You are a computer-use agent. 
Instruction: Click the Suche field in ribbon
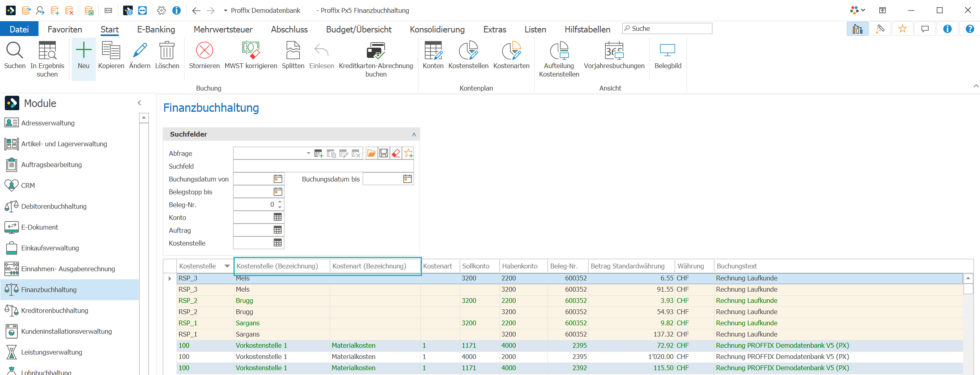(x=667, y=28)
